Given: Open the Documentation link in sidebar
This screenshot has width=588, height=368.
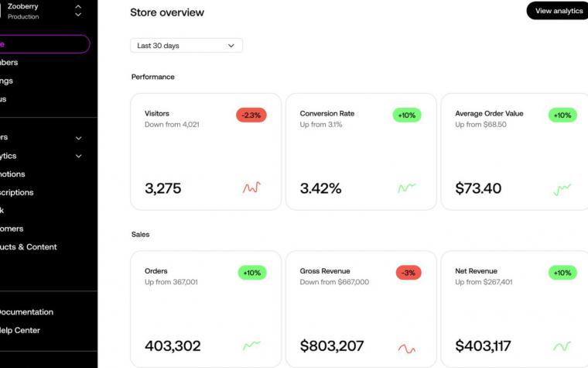Looking at the screenshot, I should 26,311.
